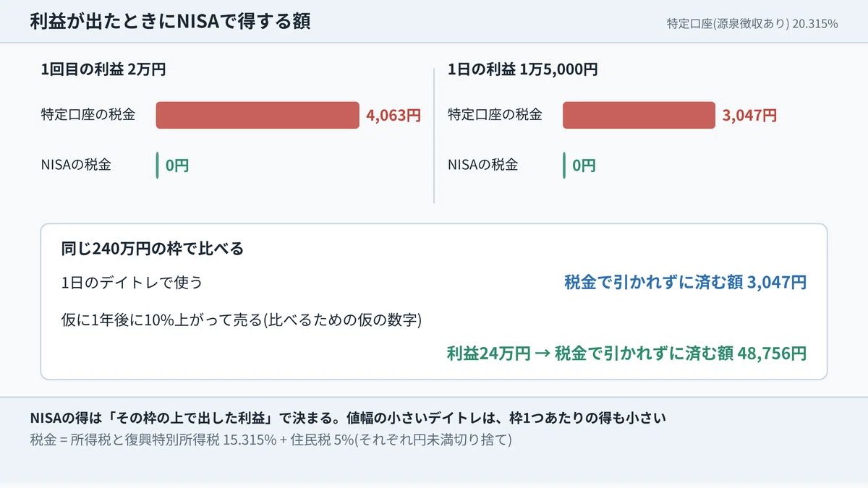
Task: Click the blue 税金で引かれずに済む額 3,047円
Action: coord(685,283)
